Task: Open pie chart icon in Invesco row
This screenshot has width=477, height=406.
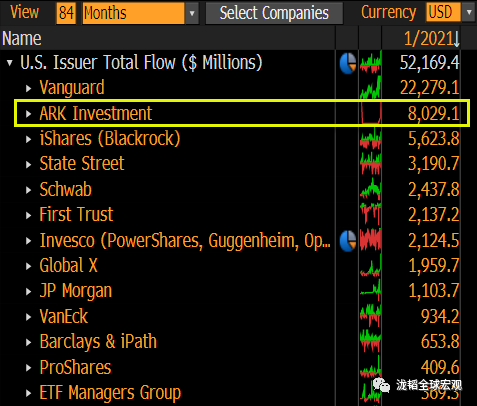Action: point(348,241)
